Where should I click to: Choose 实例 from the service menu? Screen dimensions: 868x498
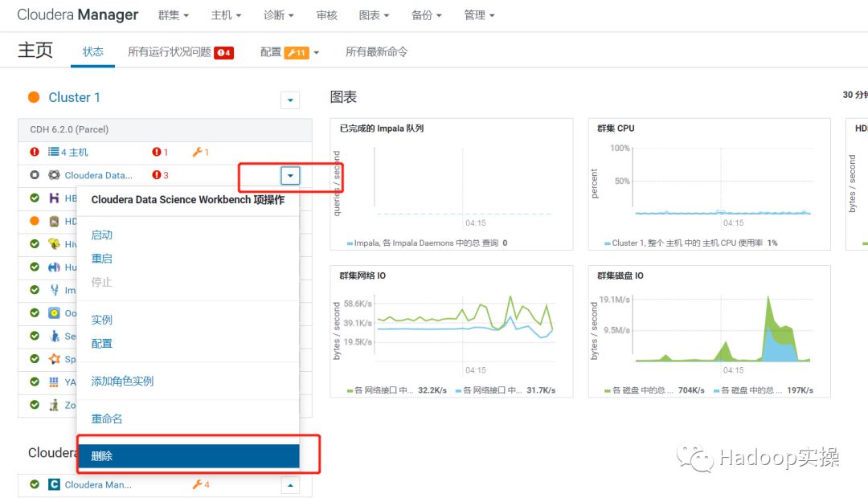(102, 320)
